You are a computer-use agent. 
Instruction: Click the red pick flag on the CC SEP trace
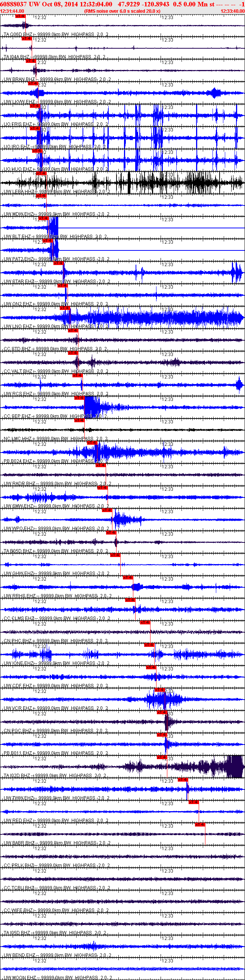79,398
